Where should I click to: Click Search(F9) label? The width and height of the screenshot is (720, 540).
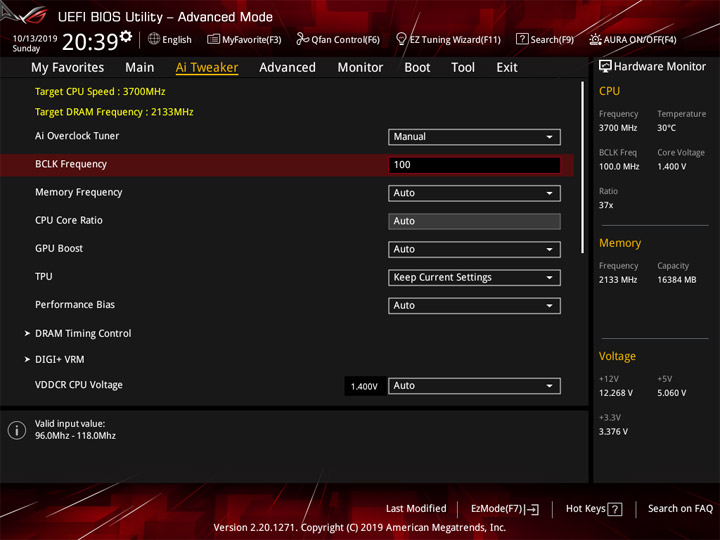click(552, 39)
